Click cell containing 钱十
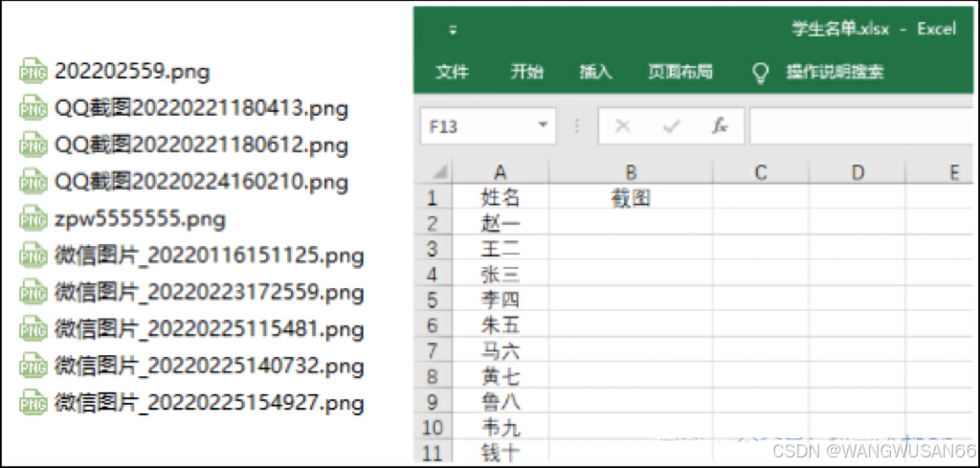Image resolution: width=980 pixels, height=468 pixels. tap(500, 452)
